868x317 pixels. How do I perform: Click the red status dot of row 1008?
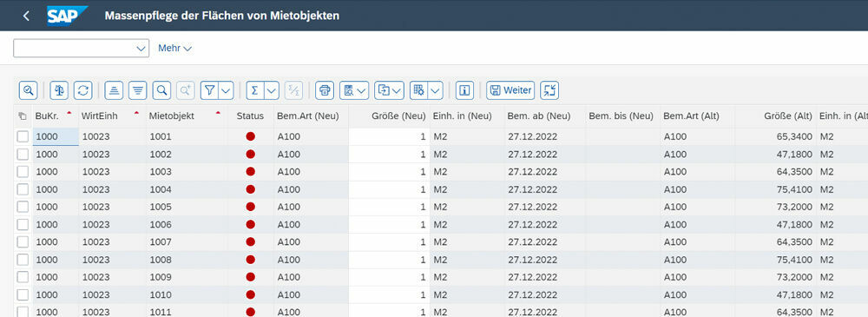pos(250,260)
